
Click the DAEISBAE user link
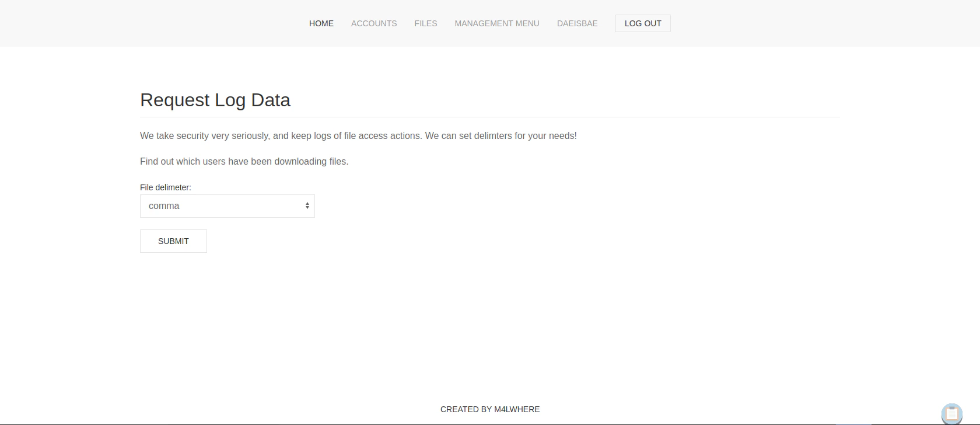577,23
